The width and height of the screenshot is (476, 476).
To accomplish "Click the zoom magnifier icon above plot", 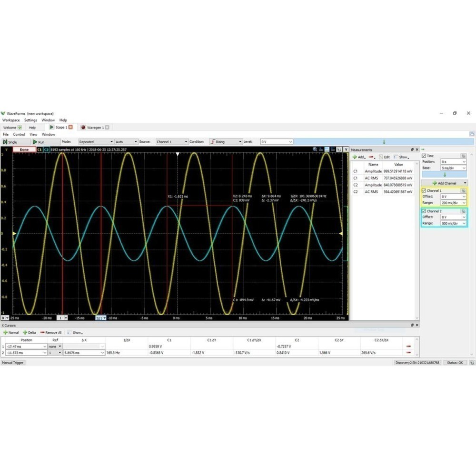I will [x=315, y=149].
